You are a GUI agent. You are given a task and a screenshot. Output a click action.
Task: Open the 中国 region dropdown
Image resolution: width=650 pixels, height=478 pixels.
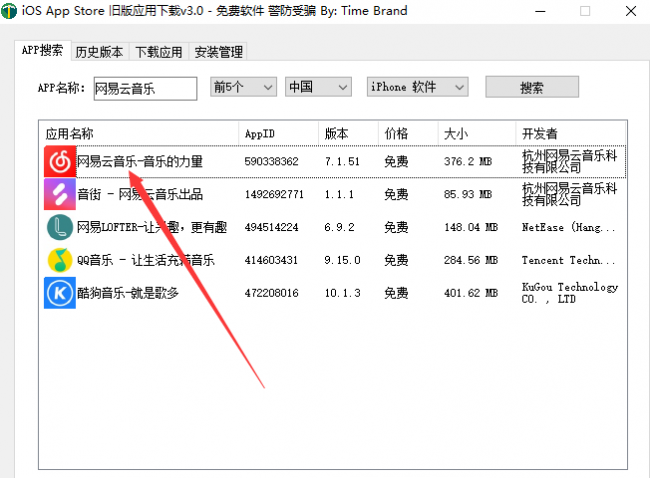point(318,87)
